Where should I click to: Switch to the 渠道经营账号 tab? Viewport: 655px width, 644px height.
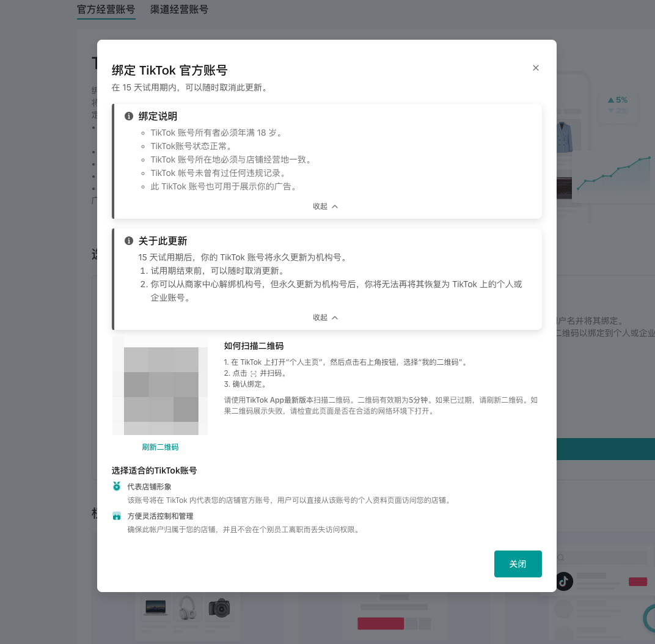tap(179, 9)
